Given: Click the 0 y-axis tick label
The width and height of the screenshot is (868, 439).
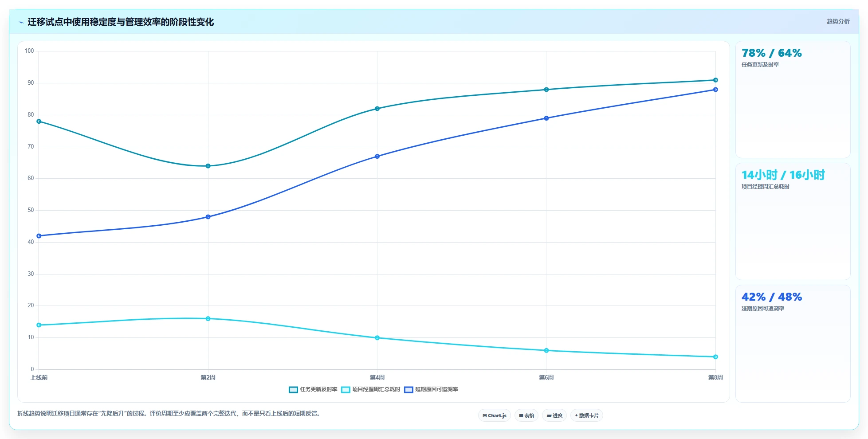Looking at the screenshot, I should coord(32,369).
